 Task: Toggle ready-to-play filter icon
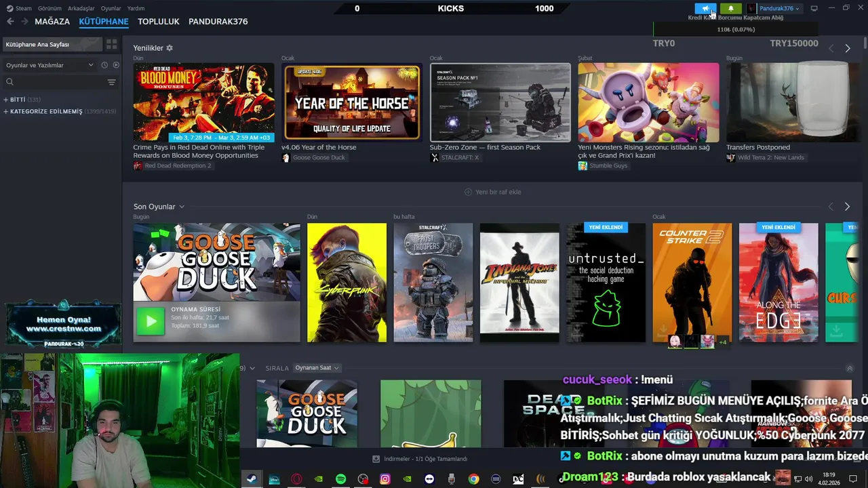[x=116, y=65]
